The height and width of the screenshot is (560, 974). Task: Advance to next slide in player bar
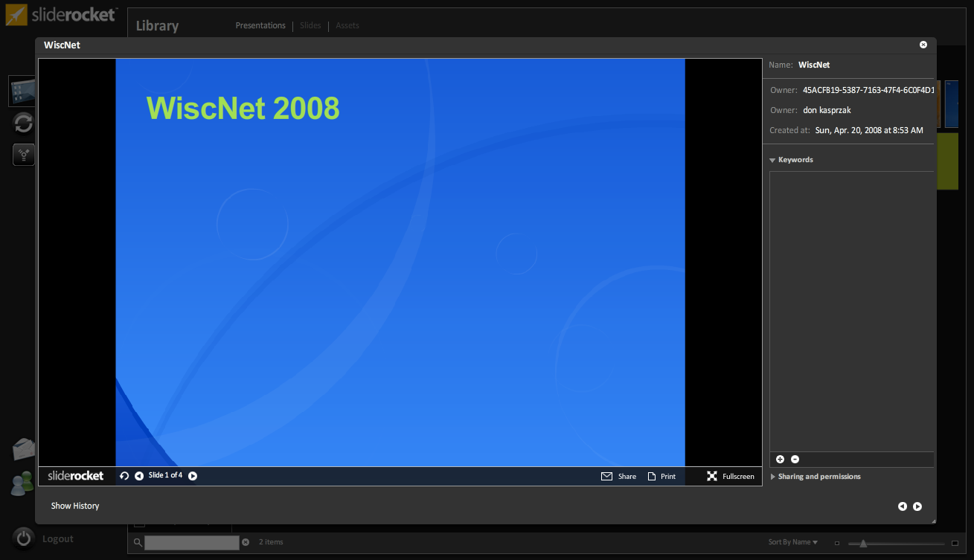193,476
